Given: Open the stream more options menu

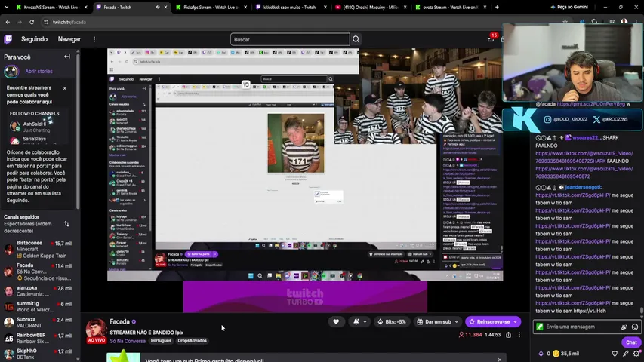Looking at the screenshot, I should pyautogui.click(x=519, y=335).
